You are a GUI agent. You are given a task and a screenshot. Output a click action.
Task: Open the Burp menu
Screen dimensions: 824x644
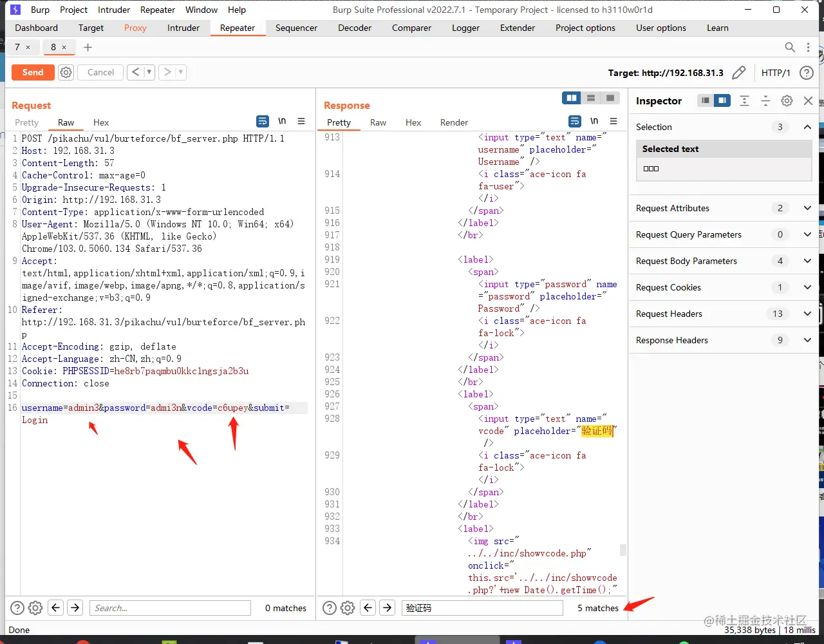tap(40, 10)
